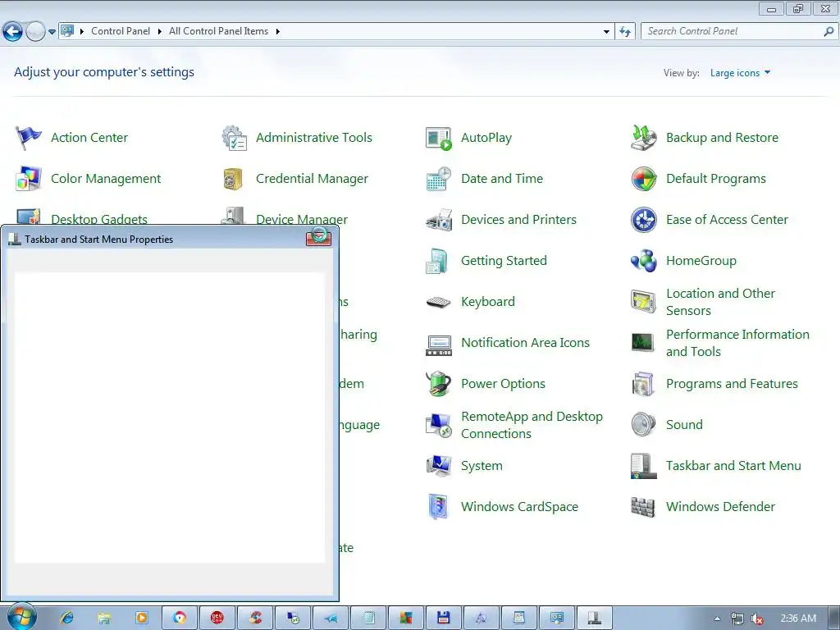Click the All Control Panel Items breadcrumb
The image size is (840, 630).
[x=218, y=31]
